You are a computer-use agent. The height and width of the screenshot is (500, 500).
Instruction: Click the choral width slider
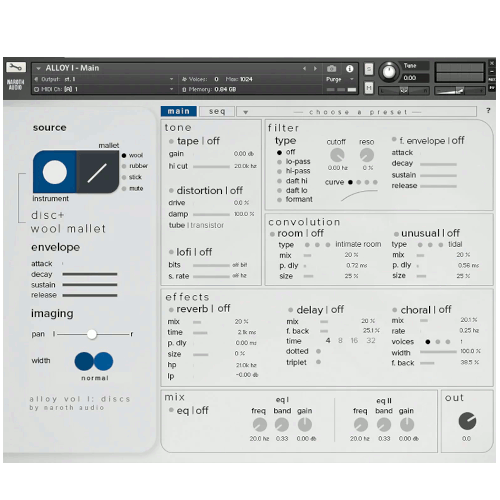(438, 352)
